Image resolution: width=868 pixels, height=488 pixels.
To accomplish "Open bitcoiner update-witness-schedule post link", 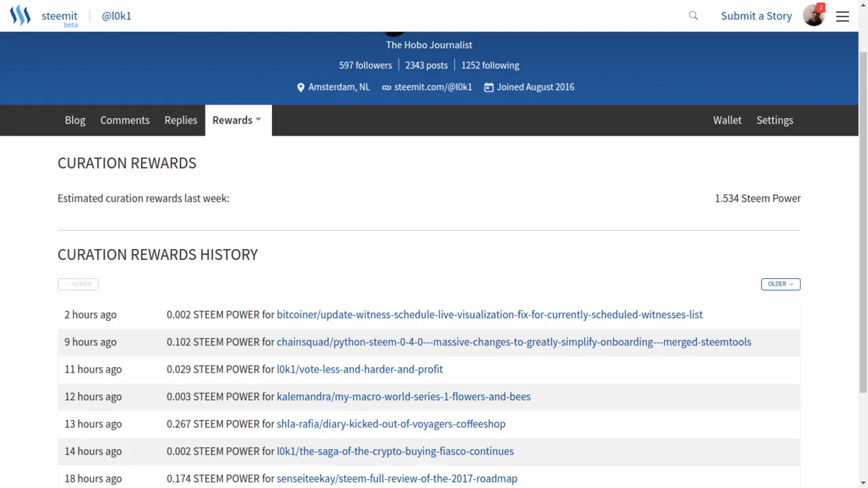I will point(490,314).
